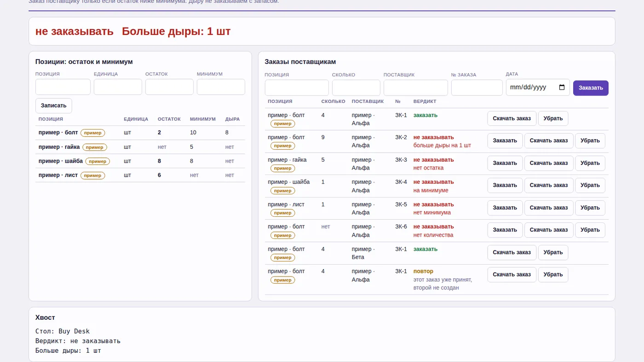Click Заказать in the ЗК-3 row
Screen dimensions: 644x362
505,163
